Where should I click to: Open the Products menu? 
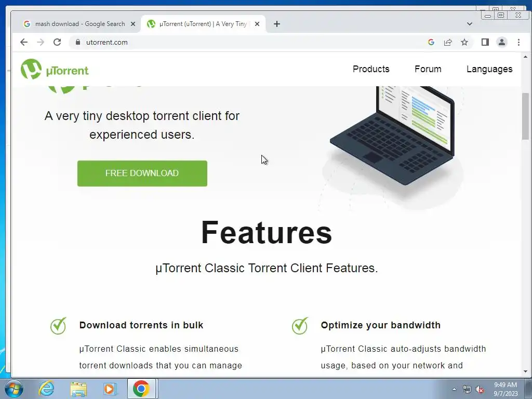371,69
